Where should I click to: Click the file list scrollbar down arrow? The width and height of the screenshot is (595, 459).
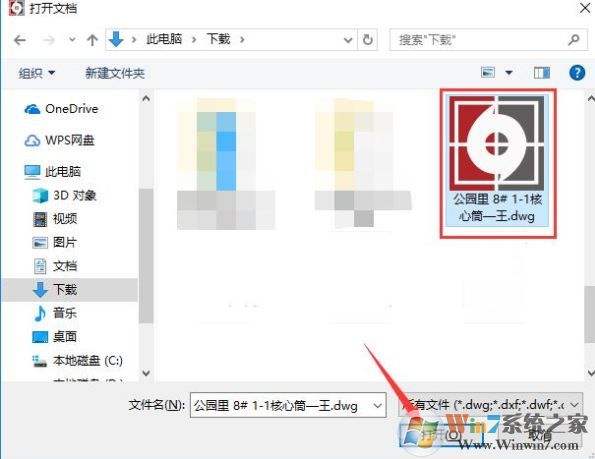point(590,373)
